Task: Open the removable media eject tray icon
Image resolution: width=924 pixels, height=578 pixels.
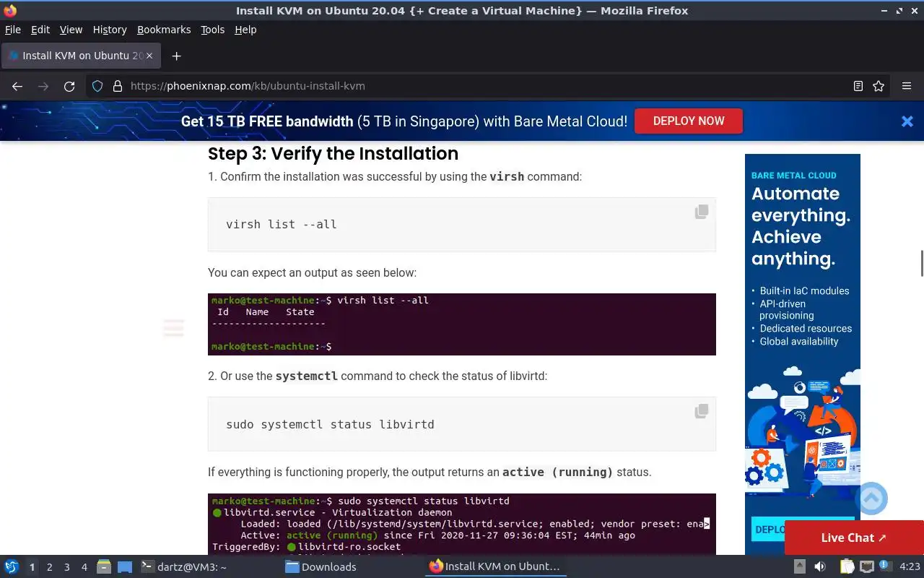Action: [800, 566]
